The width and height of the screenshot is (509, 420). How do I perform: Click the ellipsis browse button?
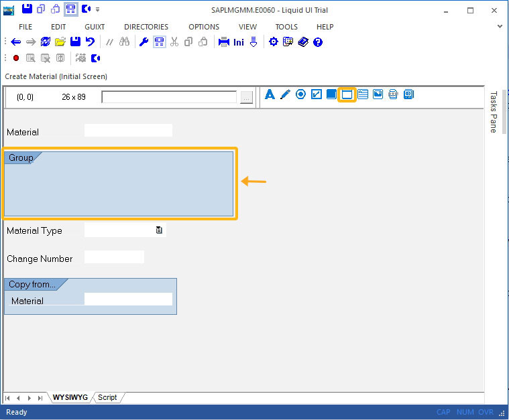(x=246, y=97)
